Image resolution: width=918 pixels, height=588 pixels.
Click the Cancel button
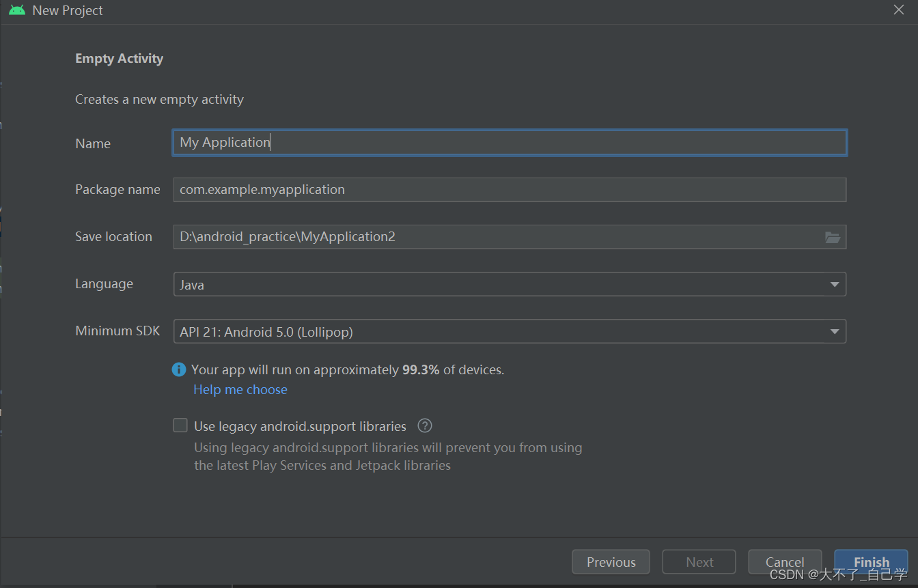pyautogui.click(x=785, y=561)
